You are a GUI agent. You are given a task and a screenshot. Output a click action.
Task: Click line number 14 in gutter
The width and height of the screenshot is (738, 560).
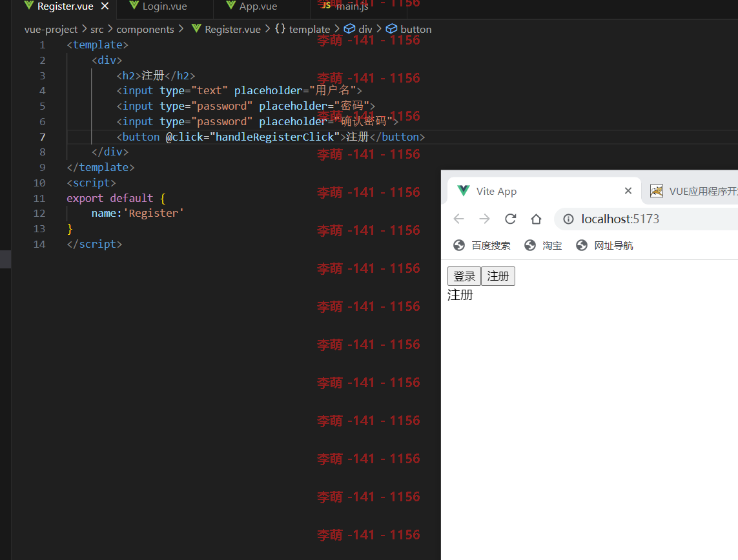click(x=39, y=245)
